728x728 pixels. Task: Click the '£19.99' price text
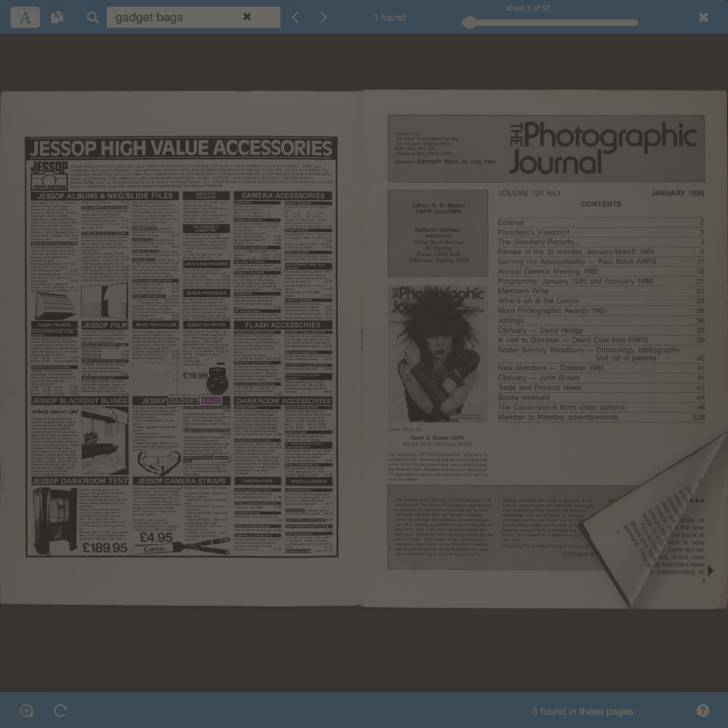click(x=195, y=375)
